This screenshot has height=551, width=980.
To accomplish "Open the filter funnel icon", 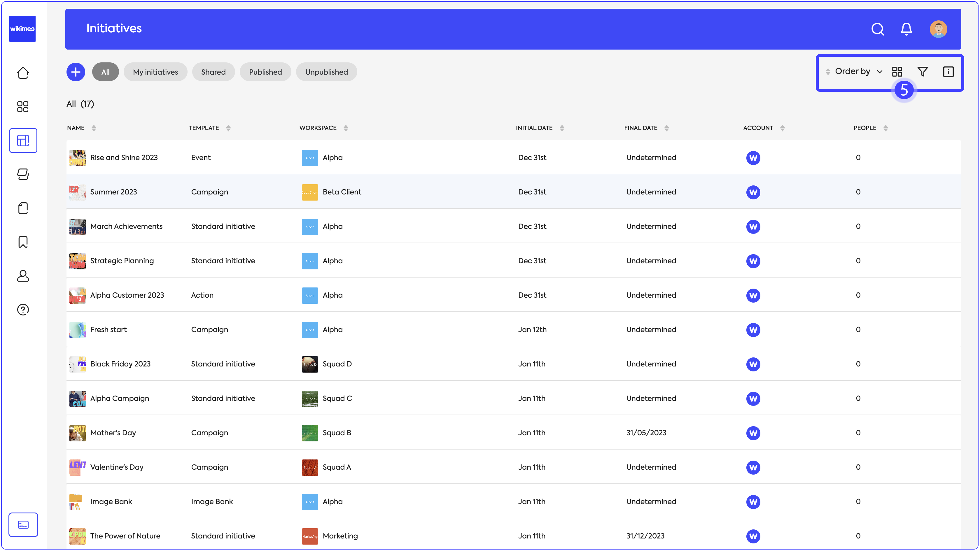I will coord(923,71).
